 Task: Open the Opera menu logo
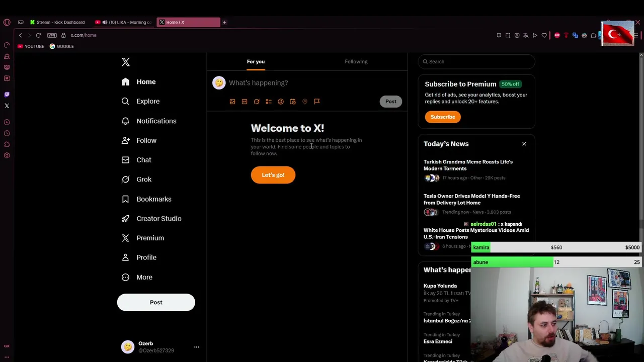pyautogui.click(x=7, y=22)
